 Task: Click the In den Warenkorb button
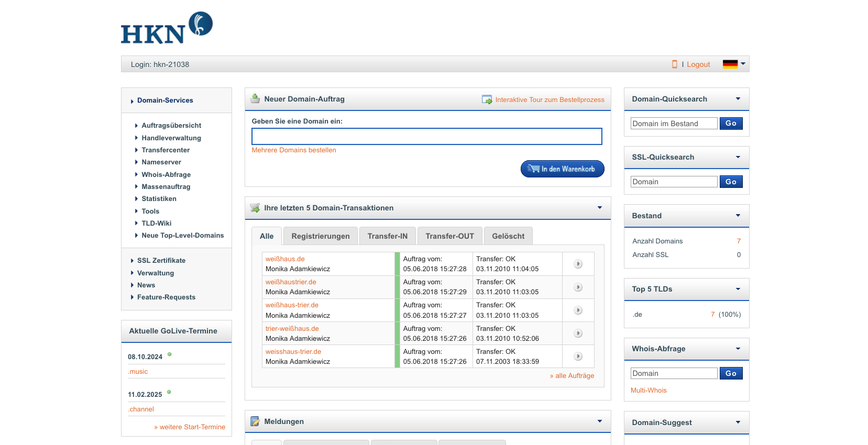tap(563, 169)
